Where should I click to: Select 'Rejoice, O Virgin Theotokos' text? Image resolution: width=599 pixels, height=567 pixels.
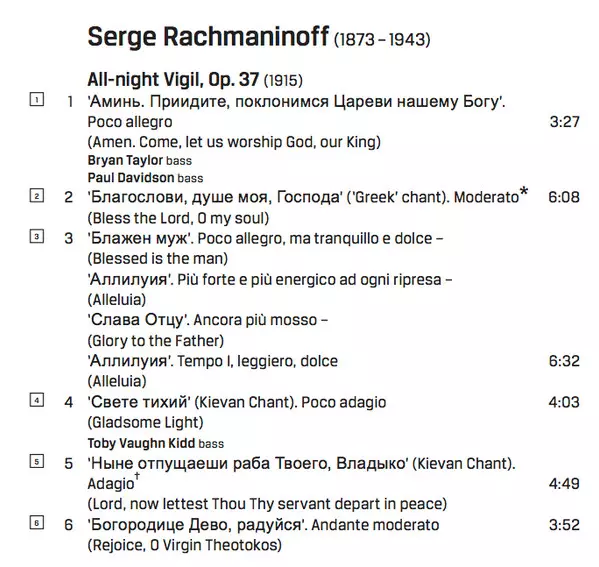[185, 545]
